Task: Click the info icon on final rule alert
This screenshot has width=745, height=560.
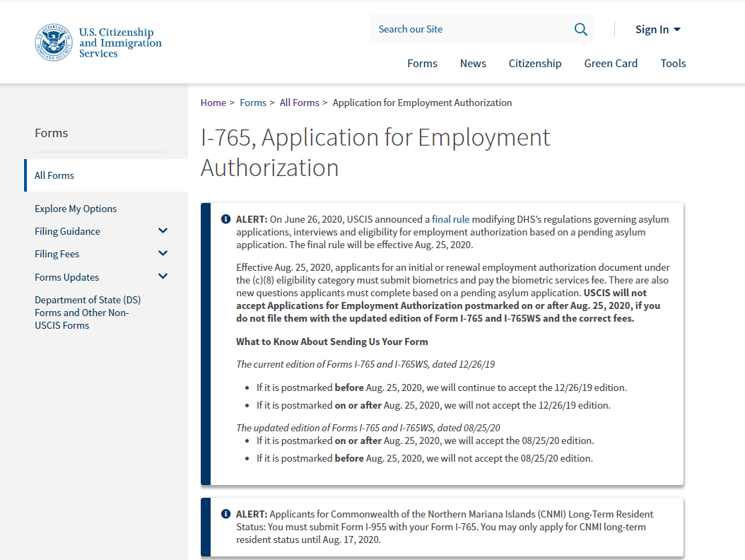Action: coord(225,219)
